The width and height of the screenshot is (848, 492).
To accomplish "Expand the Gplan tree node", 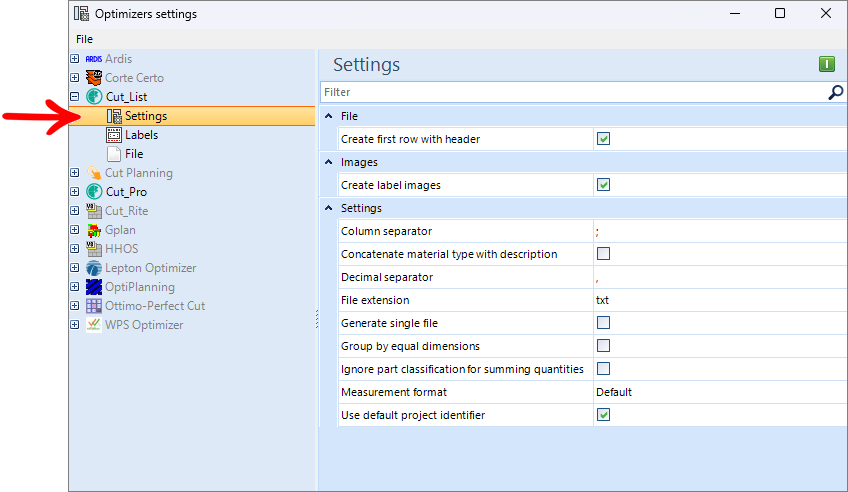I will [75, 230].
